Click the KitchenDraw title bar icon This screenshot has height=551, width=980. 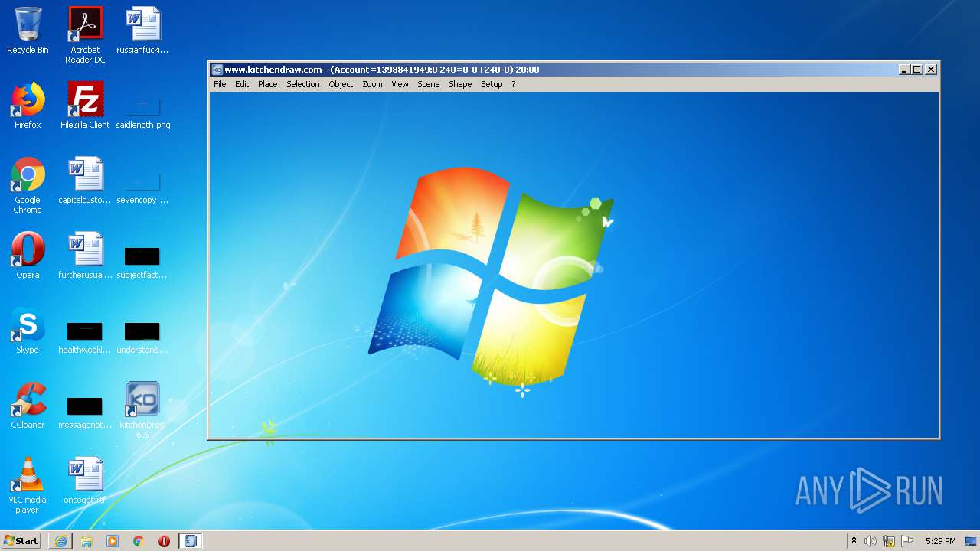[217, 70]
